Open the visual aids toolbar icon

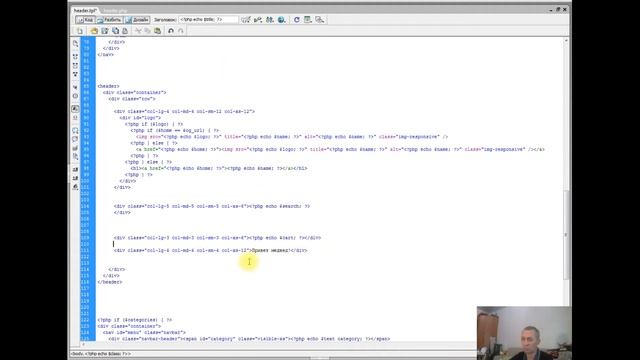pos(320,20)
